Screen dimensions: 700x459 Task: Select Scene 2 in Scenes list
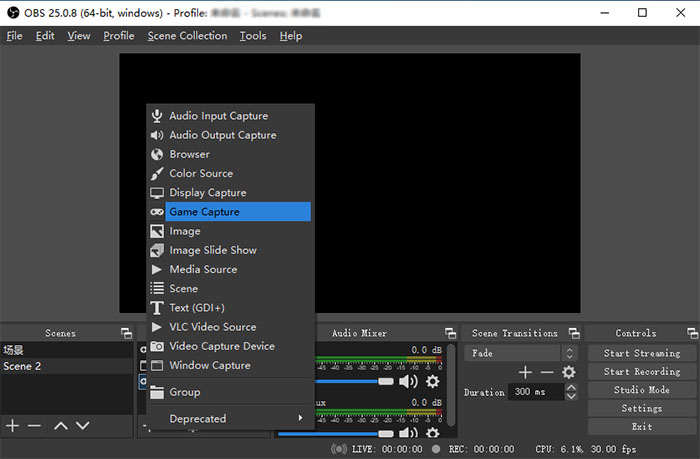tap(67, 366)
